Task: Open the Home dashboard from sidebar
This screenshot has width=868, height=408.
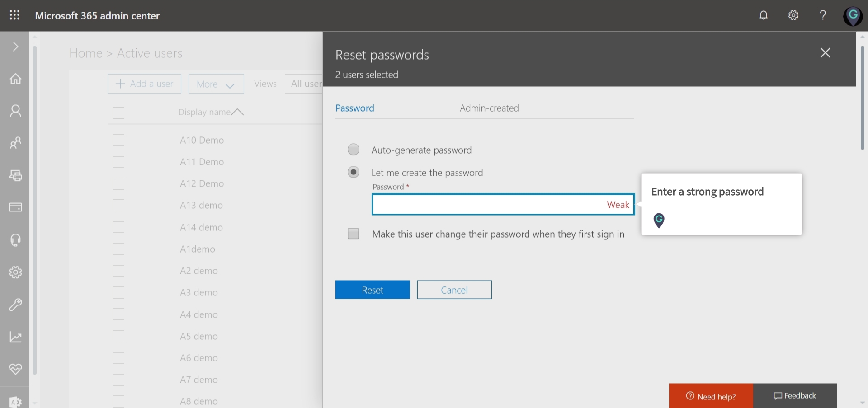Action: point(15,79)
